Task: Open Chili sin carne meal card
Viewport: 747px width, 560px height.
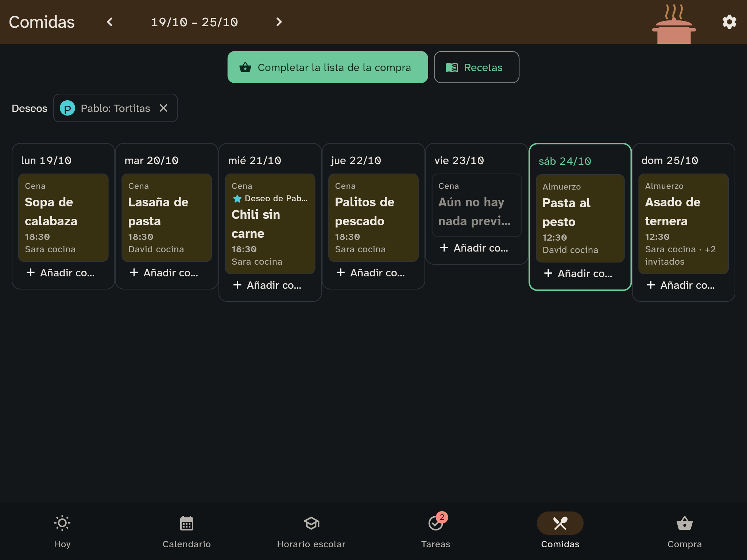Action: point(270,223)
